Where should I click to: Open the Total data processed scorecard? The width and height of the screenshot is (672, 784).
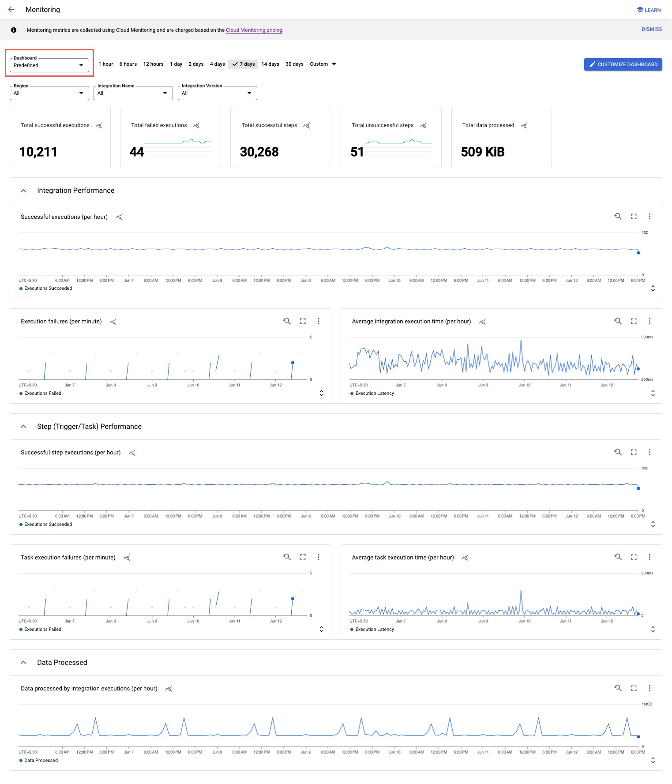pyautogui.click(x=501, y=138)
